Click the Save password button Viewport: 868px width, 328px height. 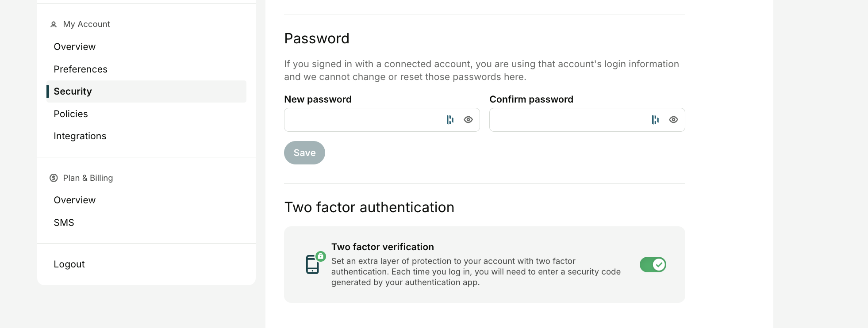(x=304, y=153)
